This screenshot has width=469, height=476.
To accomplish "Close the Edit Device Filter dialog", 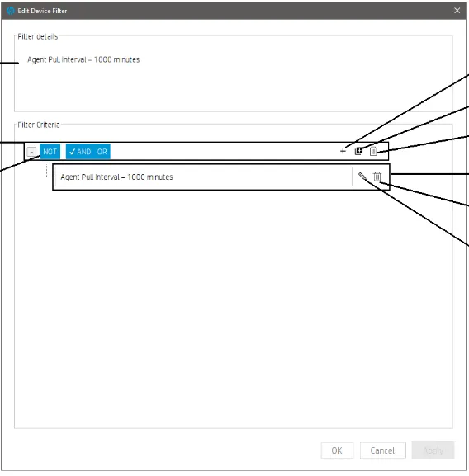I will click(457, 11).
